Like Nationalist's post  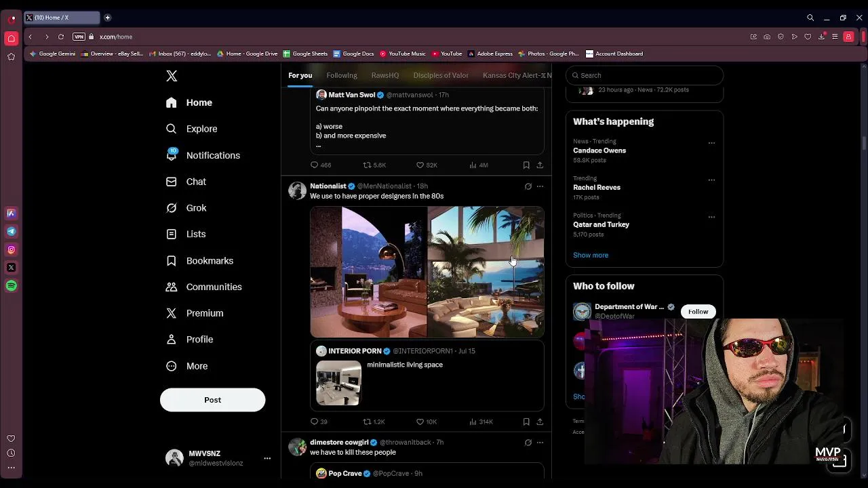click(x=427, y=422)
